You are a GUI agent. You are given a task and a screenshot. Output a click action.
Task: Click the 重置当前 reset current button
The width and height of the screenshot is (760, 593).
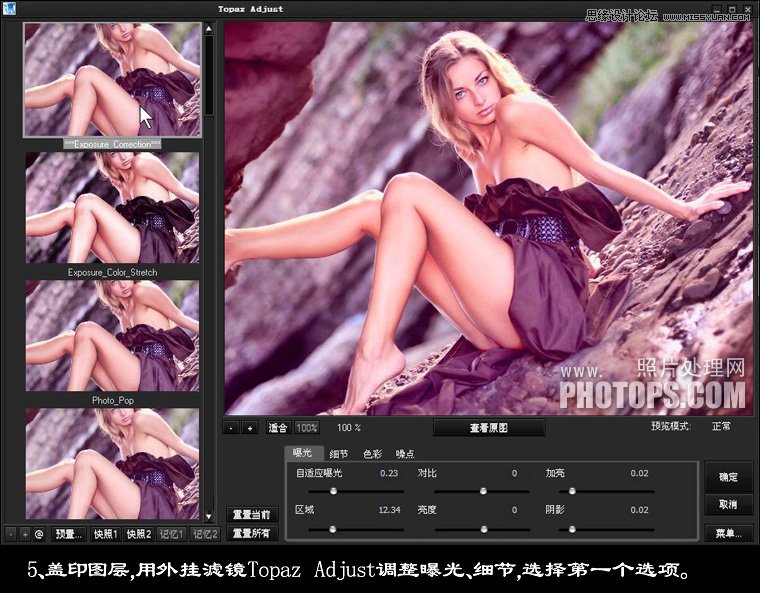tap(252, 514)
